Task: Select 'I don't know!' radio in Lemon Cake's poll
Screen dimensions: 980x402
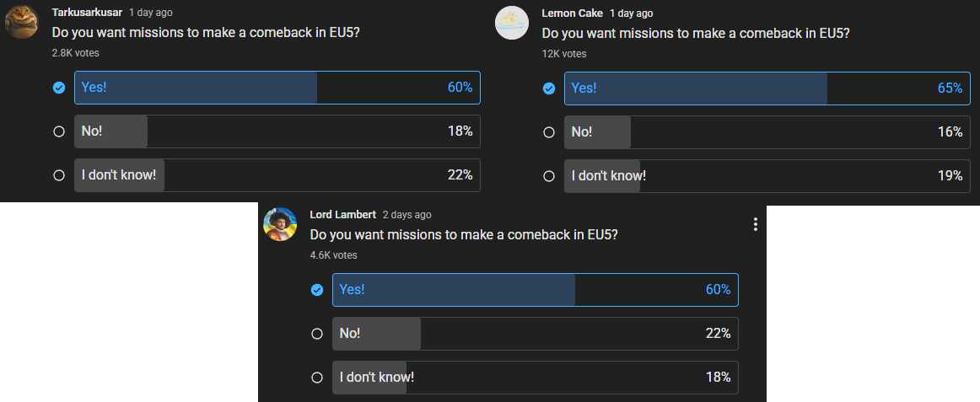Action: (549, 175)
